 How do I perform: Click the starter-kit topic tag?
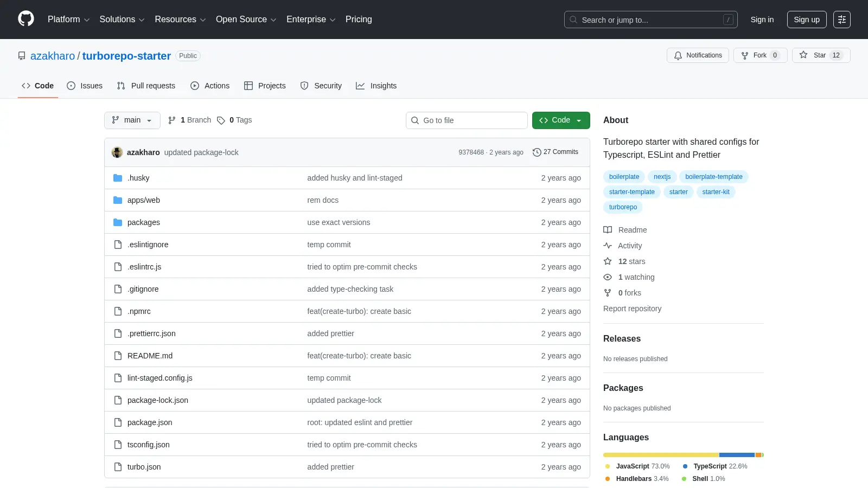(716, 192)
